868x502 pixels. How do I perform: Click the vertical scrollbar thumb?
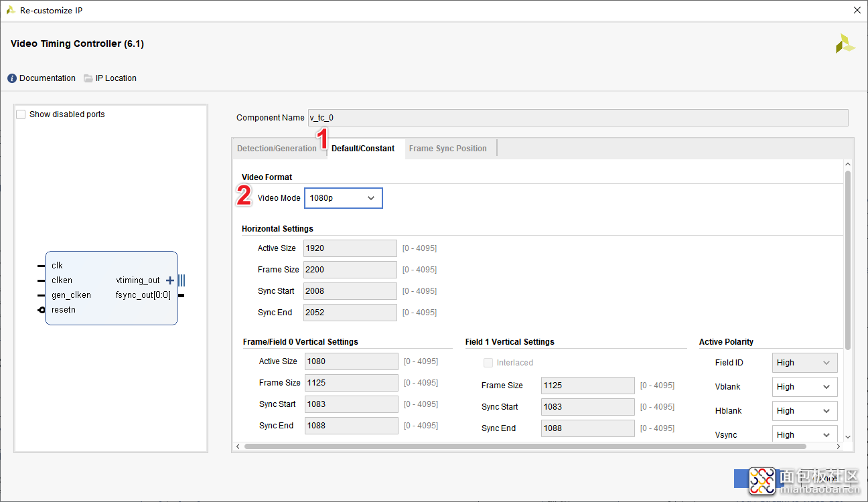click(848, 260)
